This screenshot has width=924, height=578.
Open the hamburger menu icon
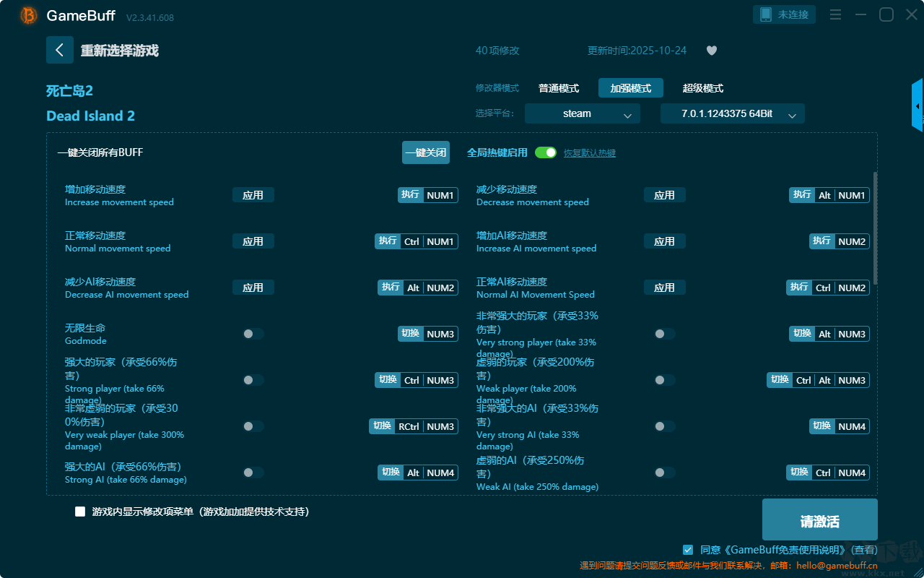tap(835, 14)
